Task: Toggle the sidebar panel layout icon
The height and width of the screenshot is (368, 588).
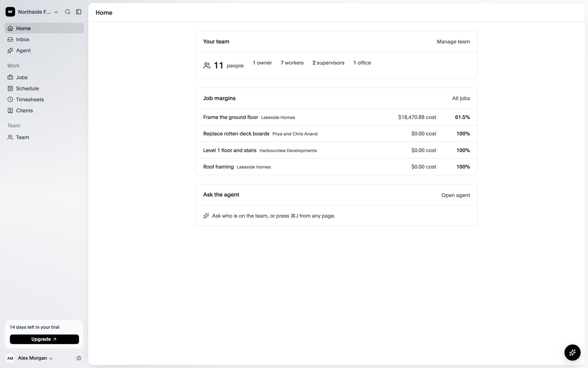Action: 79,12
